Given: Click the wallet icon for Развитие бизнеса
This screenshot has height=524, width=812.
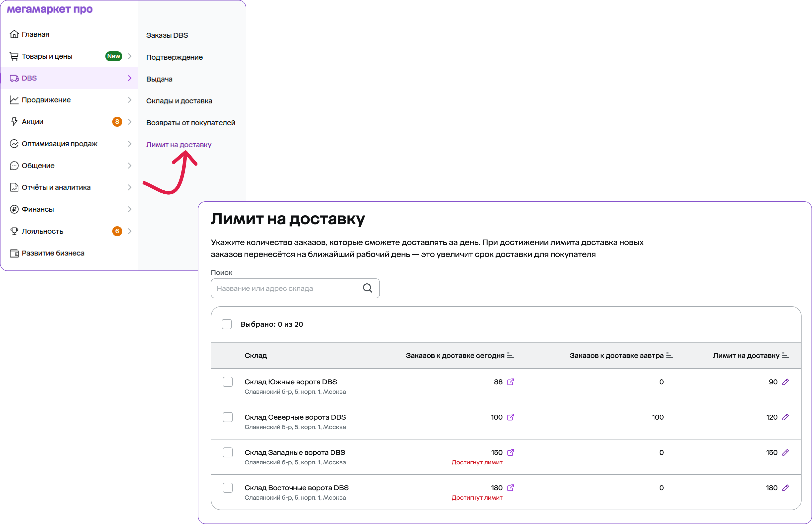Looking at the screenshot, I should click(x=14, y=253).
